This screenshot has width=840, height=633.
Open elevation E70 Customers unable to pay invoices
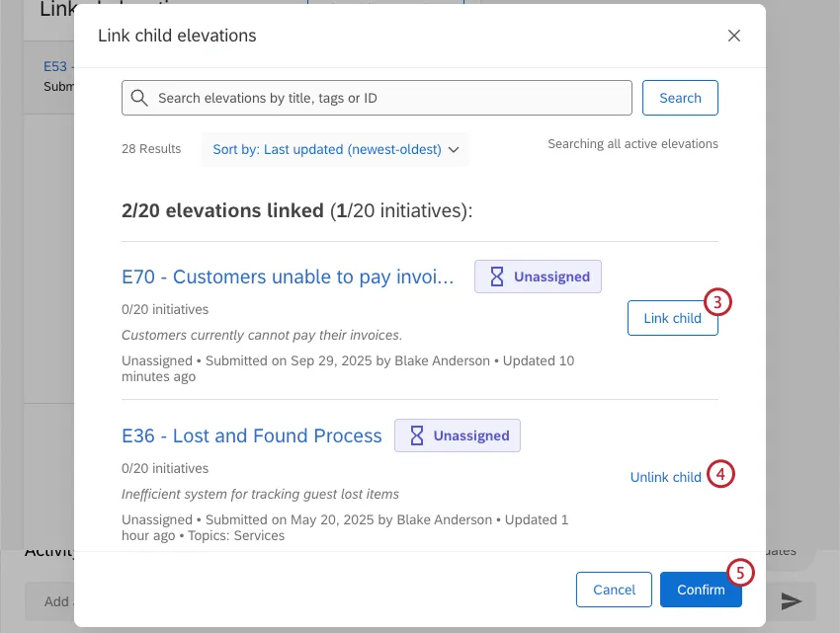pyautogui.click(x=287, y=277)
